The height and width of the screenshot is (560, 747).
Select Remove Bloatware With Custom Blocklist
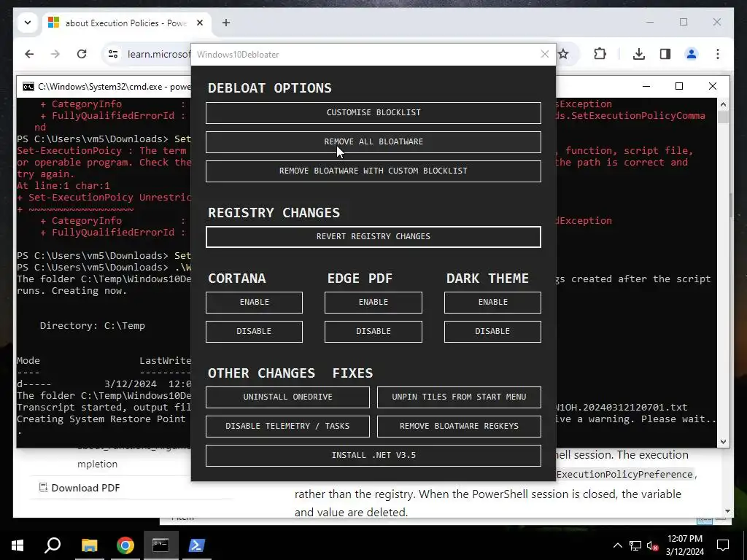373,171
